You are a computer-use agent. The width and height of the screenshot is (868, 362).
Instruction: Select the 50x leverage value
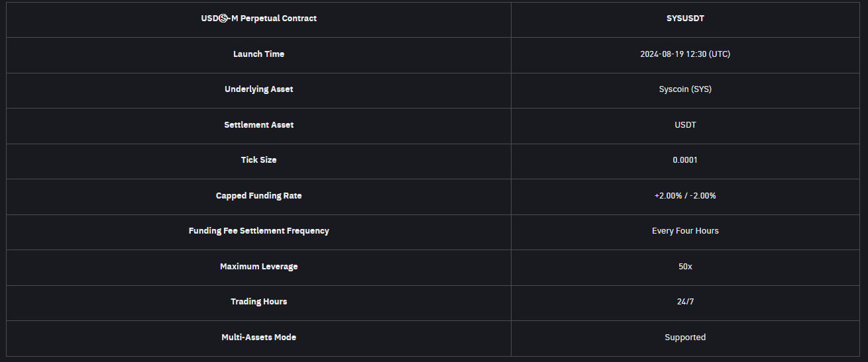(685, 267)
